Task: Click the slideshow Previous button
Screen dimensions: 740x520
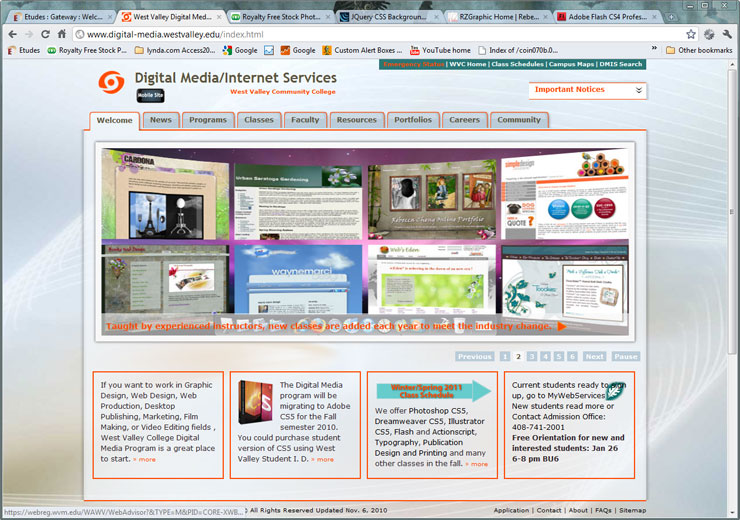Action: (475, 357)
